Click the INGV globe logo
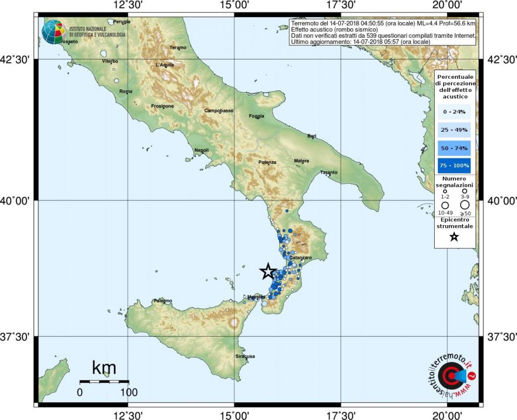 click(x=54, y=31)
